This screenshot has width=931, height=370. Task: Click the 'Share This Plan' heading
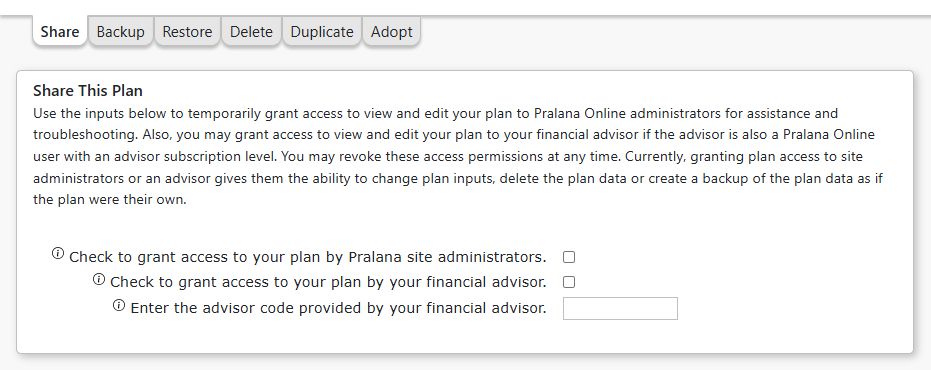pos(88,91)
